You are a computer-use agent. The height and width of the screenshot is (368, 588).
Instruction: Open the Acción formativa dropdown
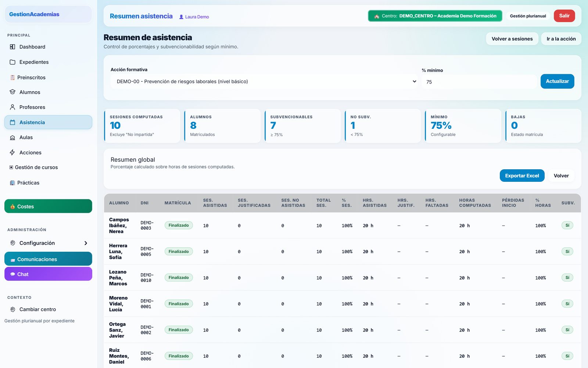[264, 81]
